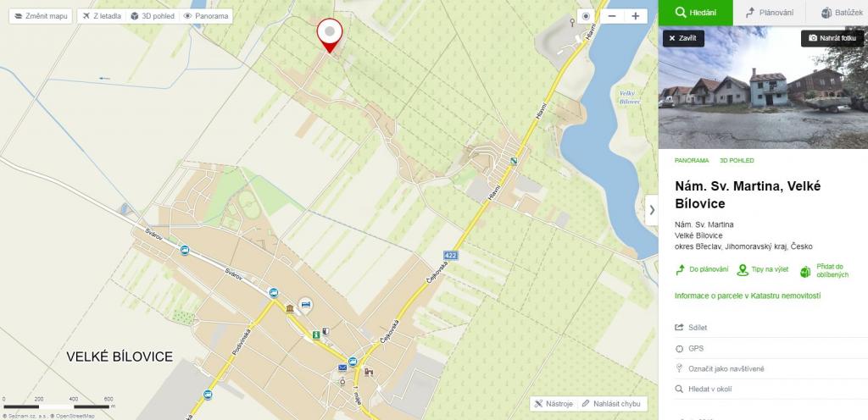This screenshot has height=420, width=868.
Task: Zoom in with the plus button
Action: [x=636, y=16]
